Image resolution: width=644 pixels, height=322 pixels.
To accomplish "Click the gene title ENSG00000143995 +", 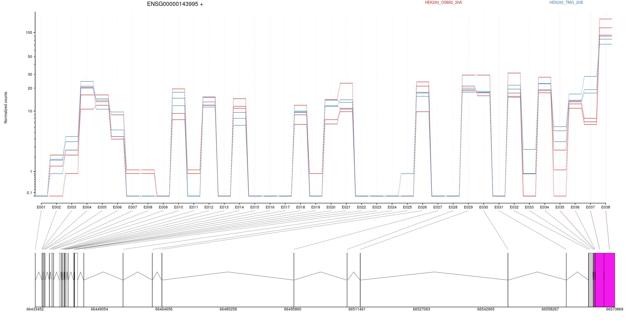I will [175, 4].
